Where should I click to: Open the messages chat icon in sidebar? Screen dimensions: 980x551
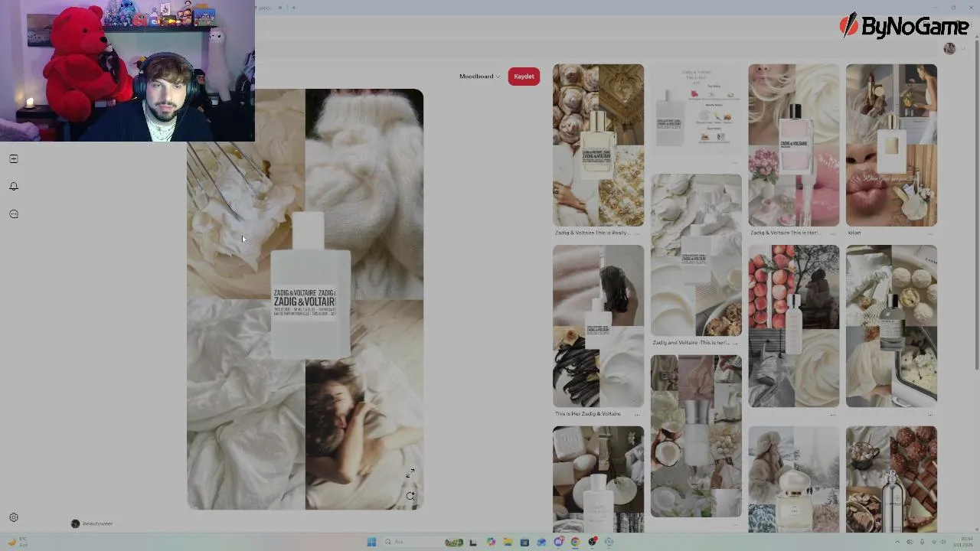(14, 214)
